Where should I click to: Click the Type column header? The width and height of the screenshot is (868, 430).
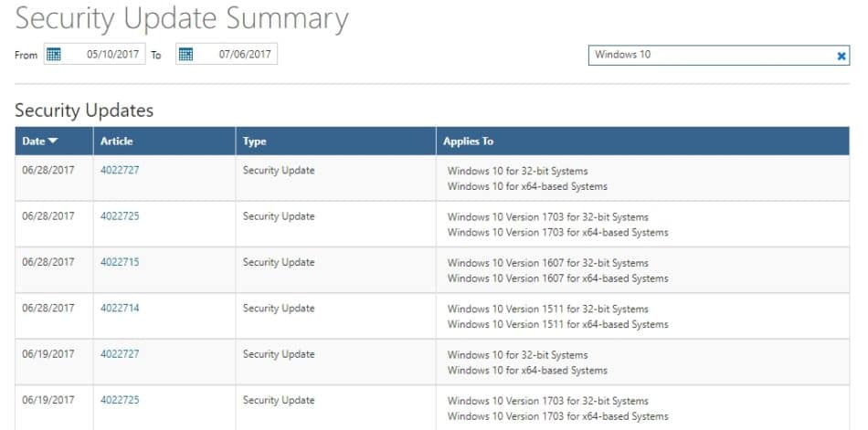pyautogui.click(x=336, y=142)
